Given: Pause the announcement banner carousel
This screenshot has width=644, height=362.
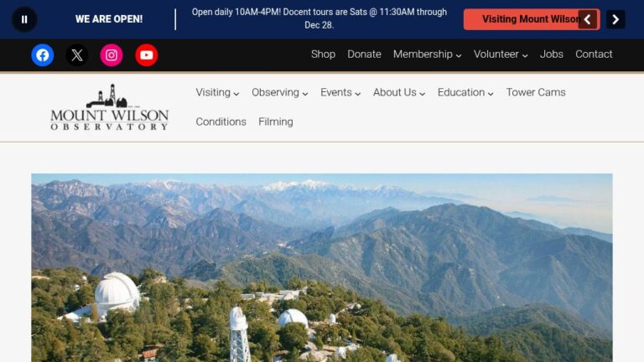Looking at the screenshot, I should 24,19.
